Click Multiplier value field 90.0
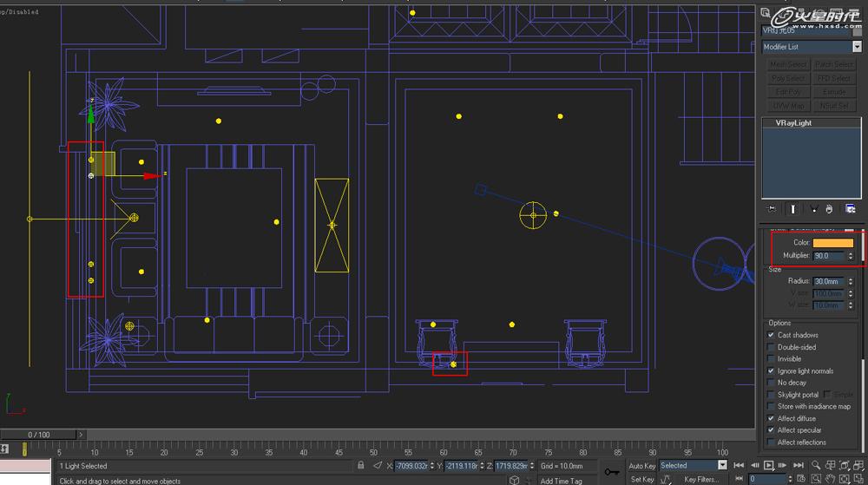This screenshot has height=485, width=868. [x=829, y=255]
